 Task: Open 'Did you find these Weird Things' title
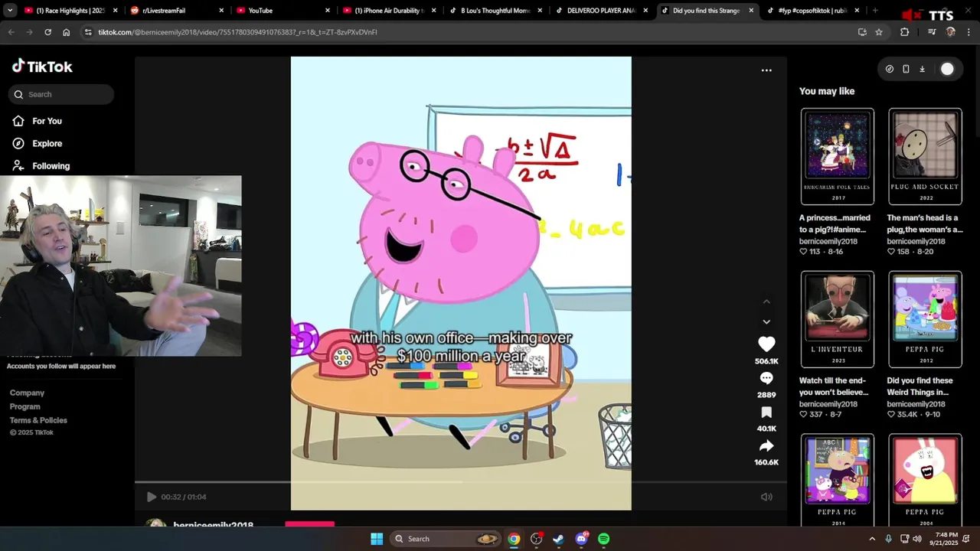coord(920,386)
